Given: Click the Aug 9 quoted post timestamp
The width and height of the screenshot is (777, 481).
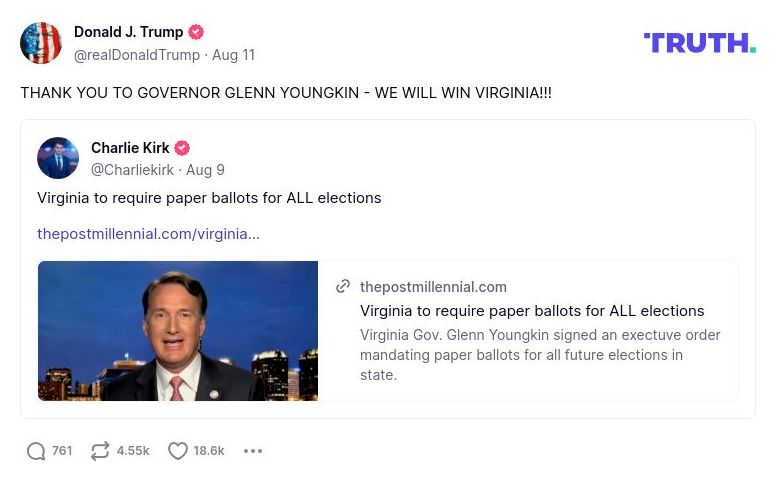Looking at the screenshot, I should coord(205,170).
